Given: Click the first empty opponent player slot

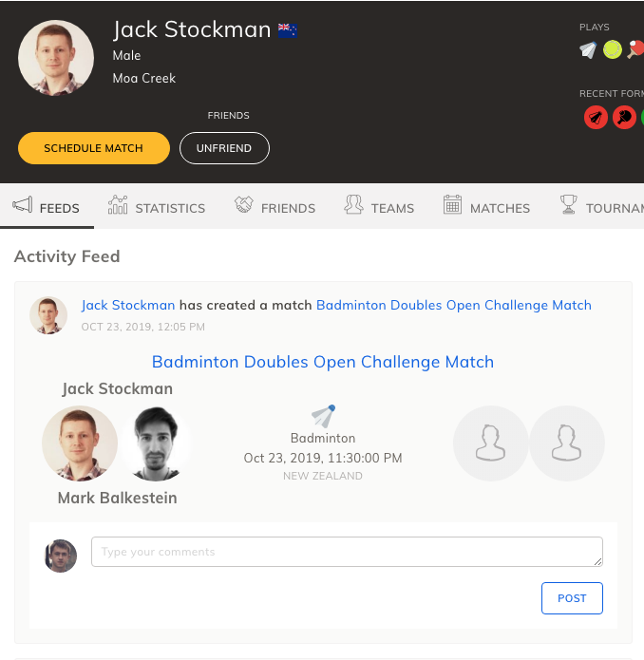Looking at the screenshot, I should [491, 443].
